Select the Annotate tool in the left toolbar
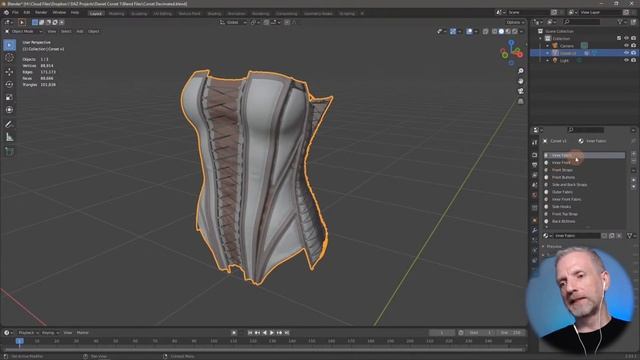Image resolution: width=640 pixels, height=360 pixels. click(9, 124)
